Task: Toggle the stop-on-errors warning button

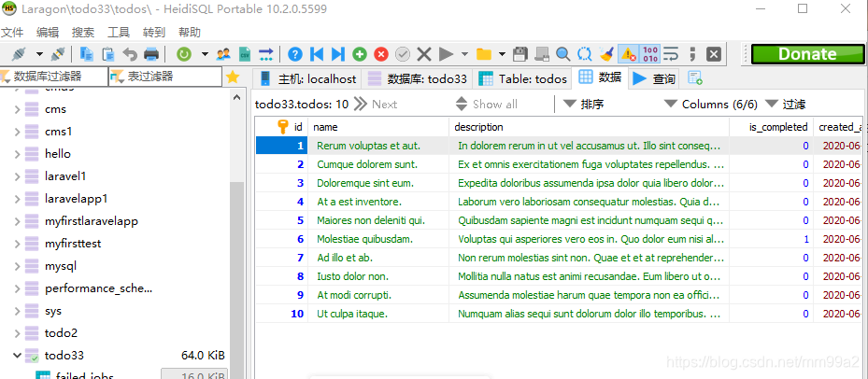Action: (x=628, y=53)
